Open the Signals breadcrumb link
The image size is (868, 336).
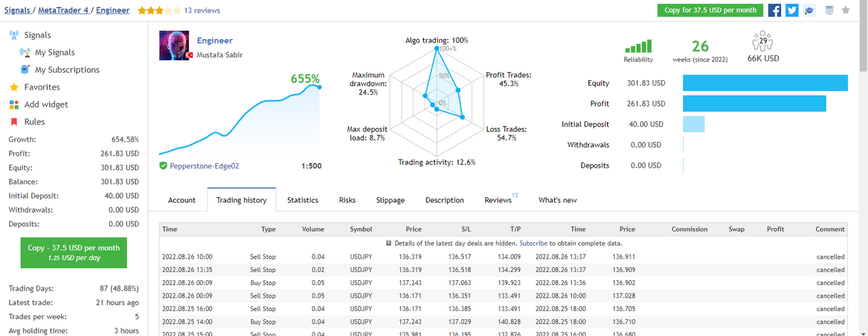pos(17,10)
